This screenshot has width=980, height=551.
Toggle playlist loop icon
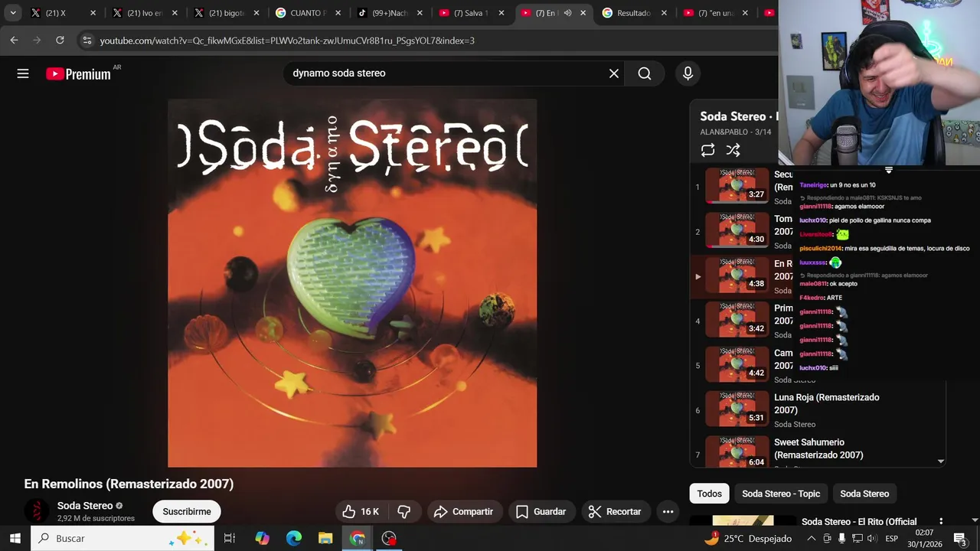(x=707, y=150)
